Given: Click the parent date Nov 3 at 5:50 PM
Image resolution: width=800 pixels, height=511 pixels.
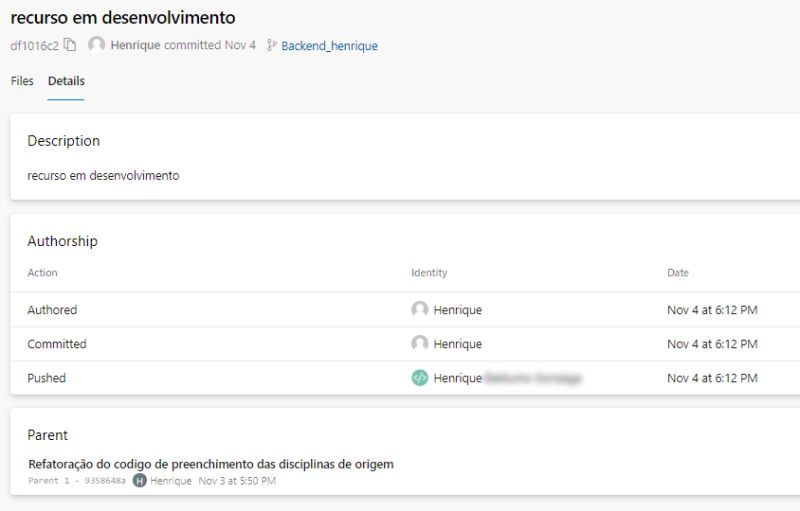Looking at the screenshot, I should (237, 480).
